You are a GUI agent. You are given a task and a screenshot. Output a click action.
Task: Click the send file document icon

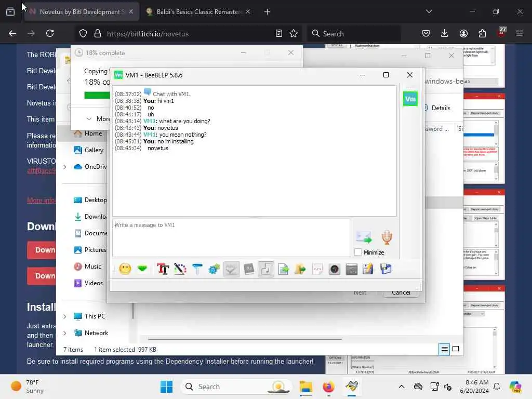click(283, 269)
